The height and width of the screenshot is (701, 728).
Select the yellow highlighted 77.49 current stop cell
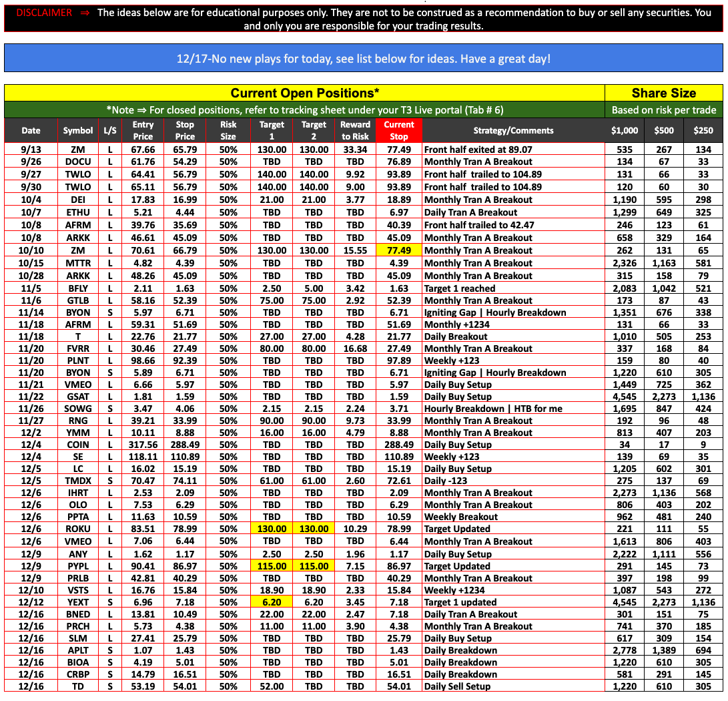[x=398, y=250]
